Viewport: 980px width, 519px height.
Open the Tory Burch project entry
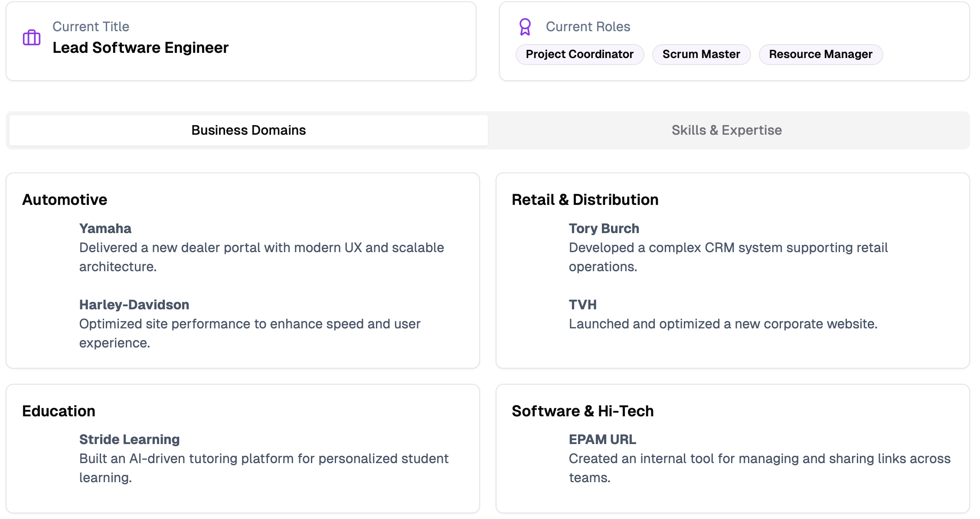click(x=604, y=228)
